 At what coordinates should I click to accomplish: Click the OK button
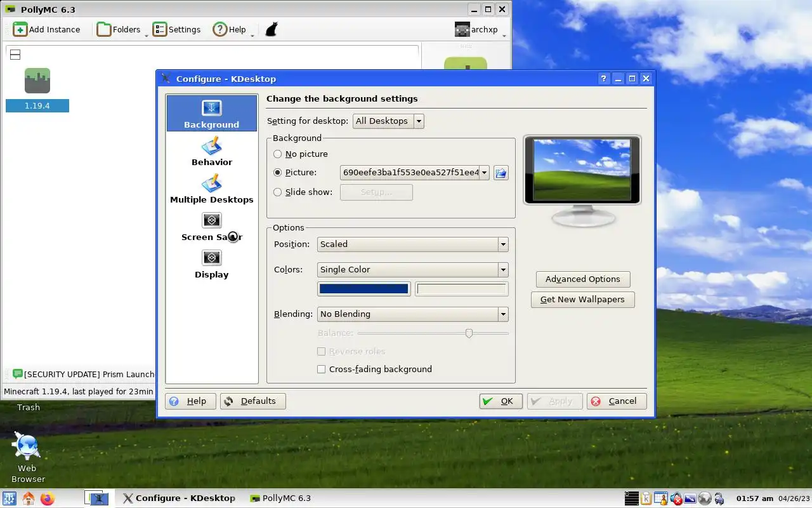(x=501, y=401)
